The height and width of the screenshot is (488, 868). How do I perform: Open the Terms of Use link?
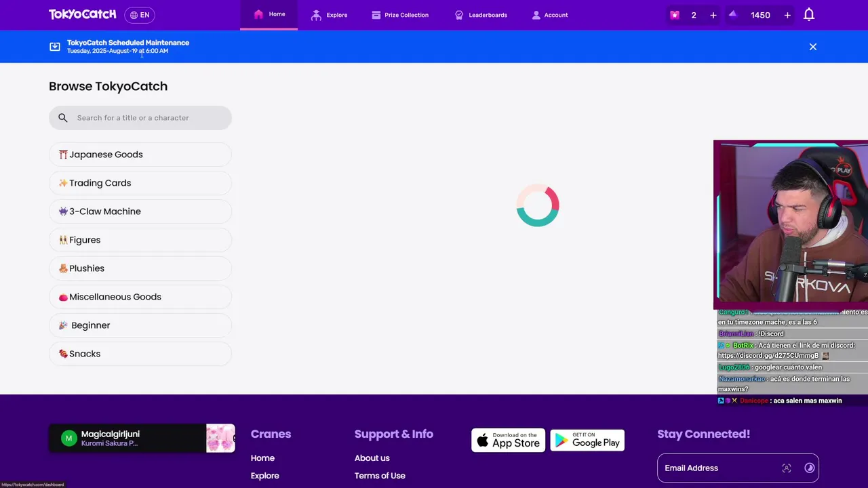[380, 476]
